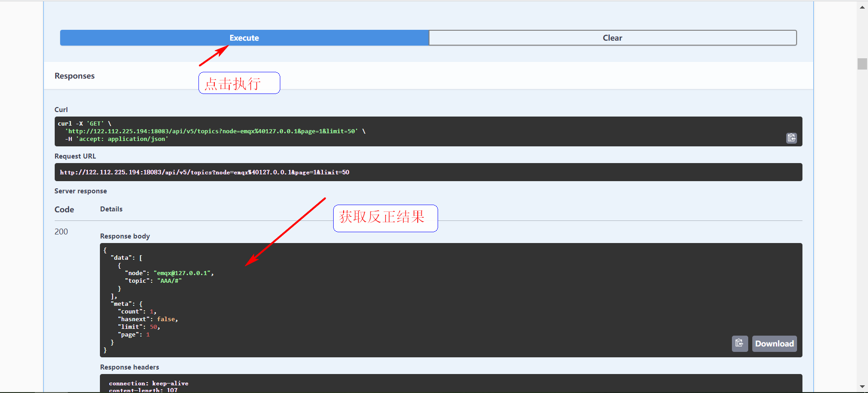Click the page scroll-up arrow
Viewport: 868px width, 393px height.
coord(862,7)
